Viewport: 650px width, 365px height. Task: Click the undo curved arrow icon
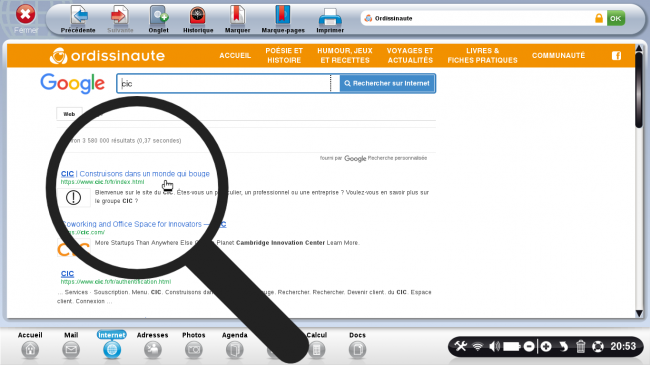pyautogui.click(x=563, y=346)
